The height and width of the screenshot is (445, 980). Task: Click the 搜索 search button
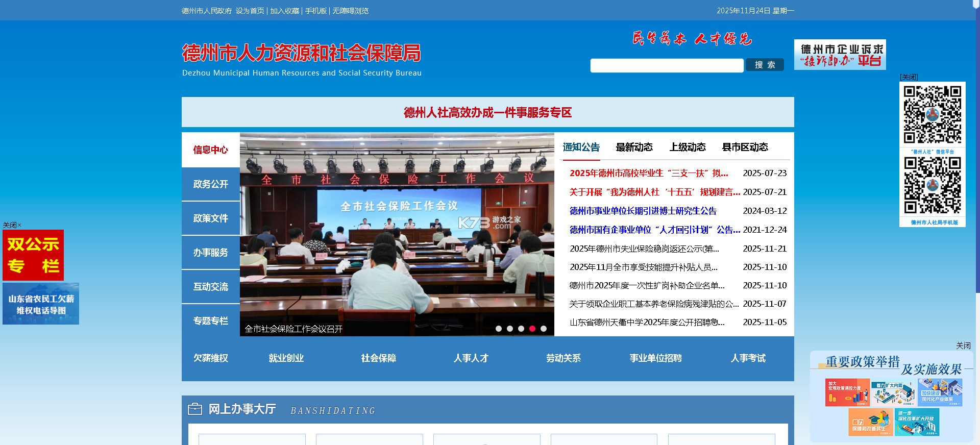[x=765, y=65]
